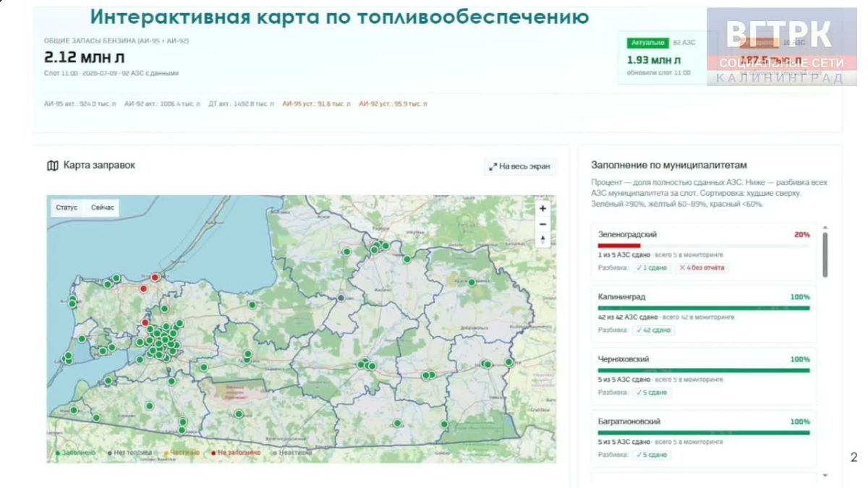Image resolution: width=868 pixels, height=488 pixels.
Task: Click the "АИ-95 акт." statistic
Action: click(80, 104)
